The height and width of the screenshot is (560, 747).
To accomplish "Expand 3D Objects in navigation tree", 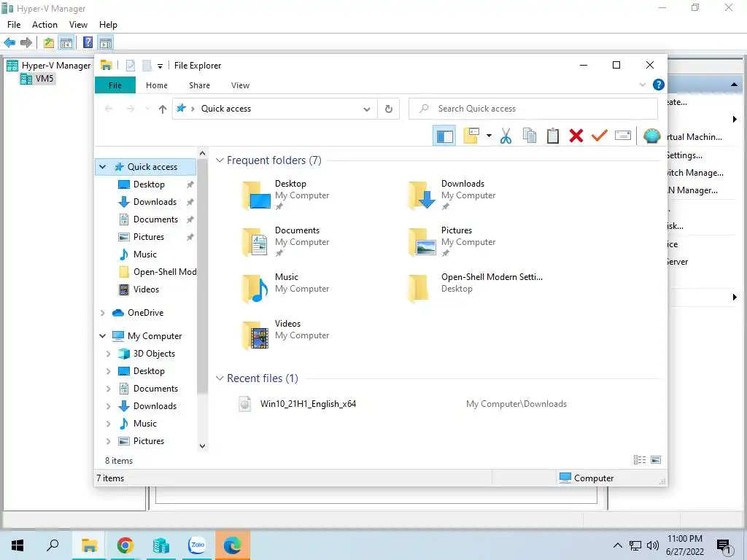I will (108, 354).
